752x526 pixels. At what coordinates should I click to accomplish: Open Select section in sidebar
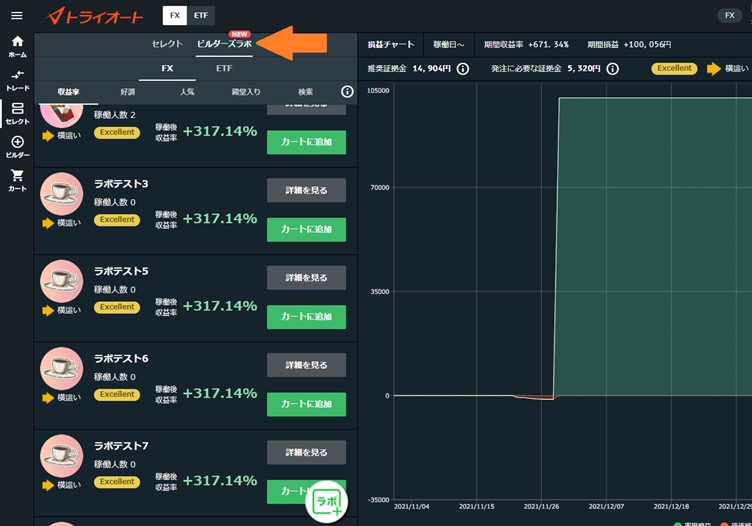[17, 114]
